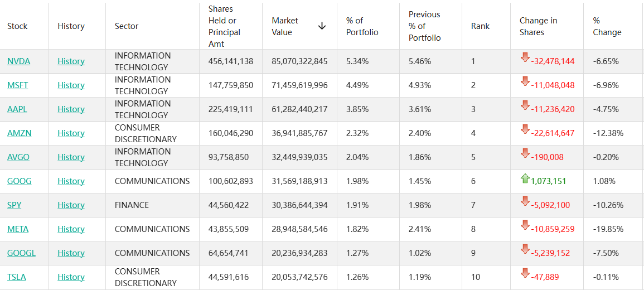Open the GOOGL stock link
The width and height of the screenshot is (644, 290).
coord(21,253)
